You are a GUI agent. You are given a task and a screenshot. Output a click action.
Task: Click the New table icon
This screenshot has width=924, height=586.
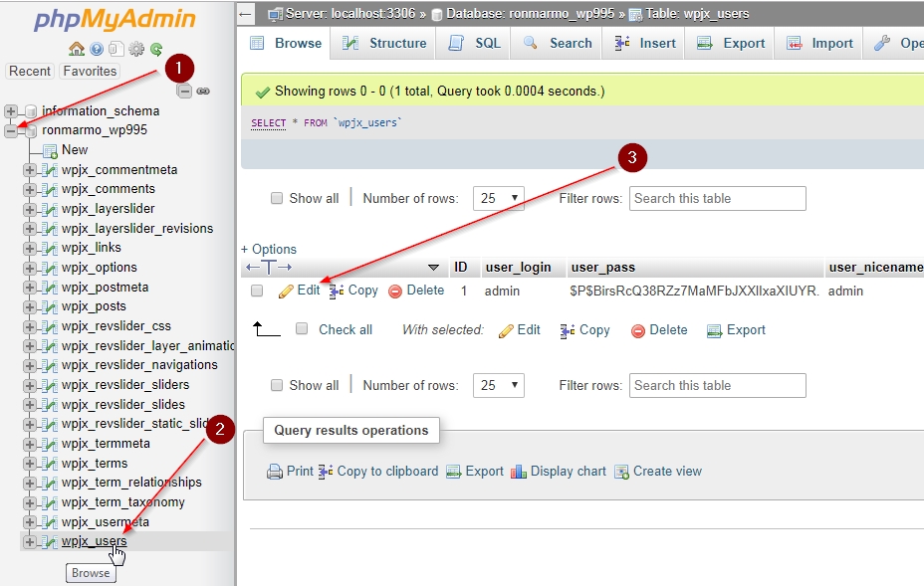click(x=50, y=151)
